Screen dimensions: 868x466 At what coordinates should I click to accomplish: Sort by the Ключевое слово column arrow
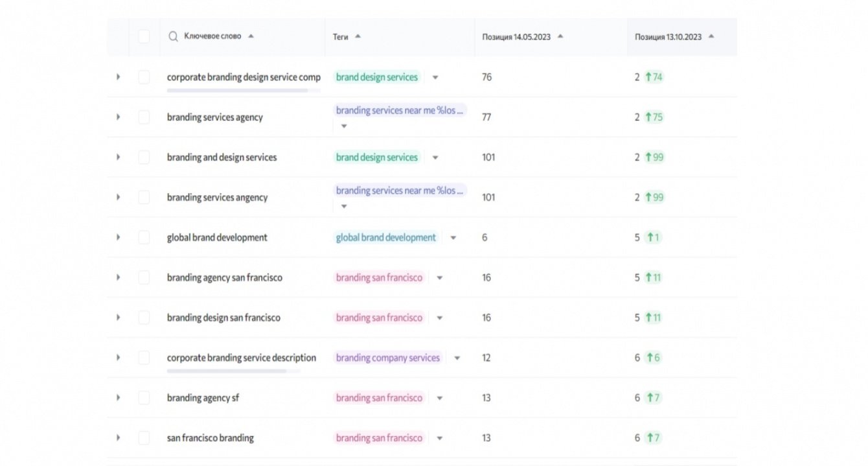pyautogui.click(x=251, y=36)
